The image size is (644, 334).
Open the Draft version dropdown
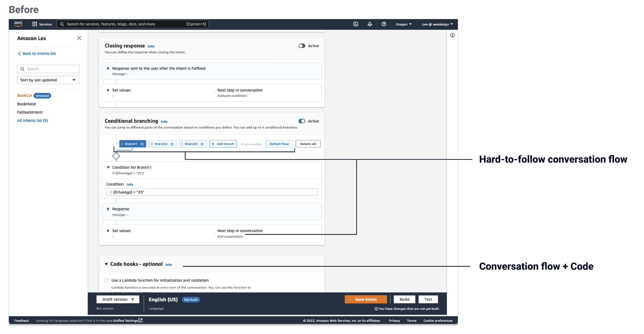118,300
